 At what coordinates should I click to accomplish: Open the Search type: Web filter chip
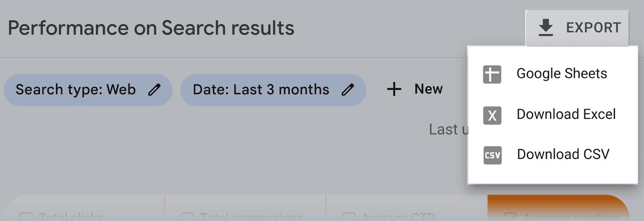point(76,90)
